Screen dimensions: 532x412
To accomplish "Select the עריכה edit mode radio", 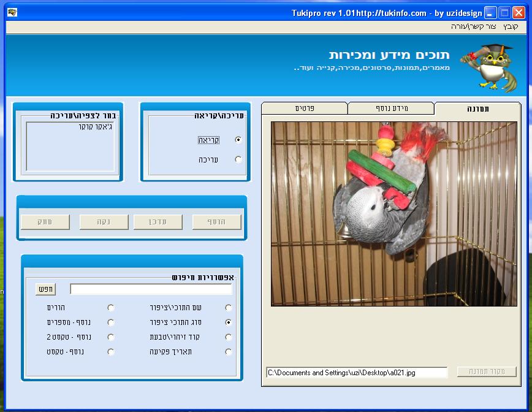I will point(238,159).
